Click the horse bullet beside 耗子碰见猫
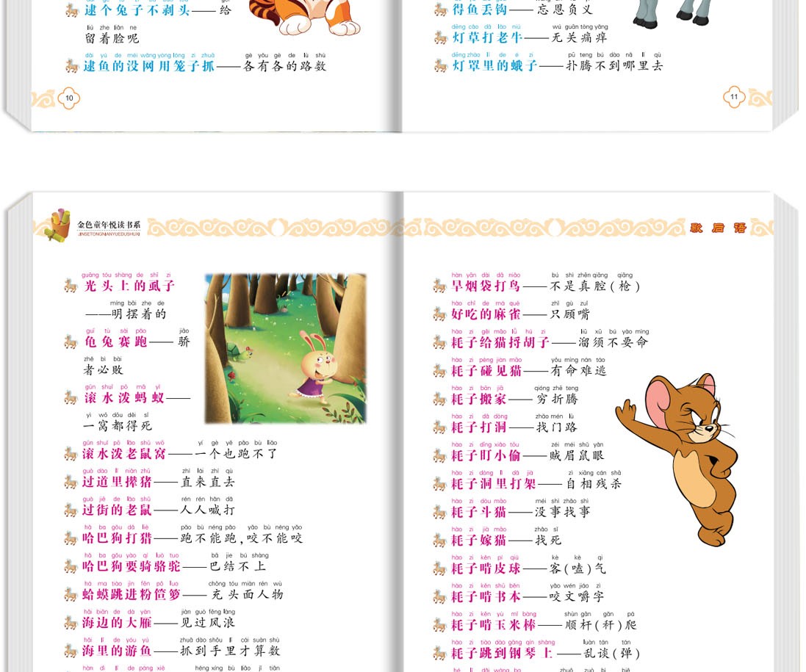This screenshot has height=672, width=806. coord(439,370)
